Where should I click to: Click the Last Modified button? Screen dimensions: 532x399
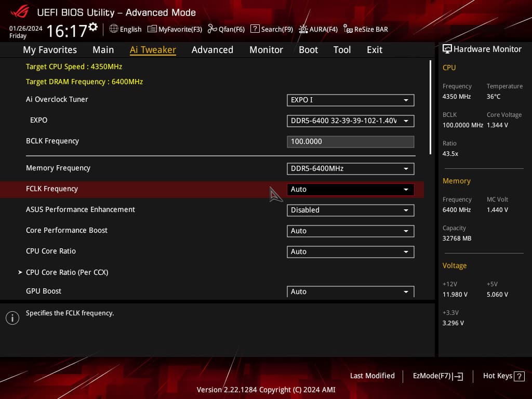(373, 376)
